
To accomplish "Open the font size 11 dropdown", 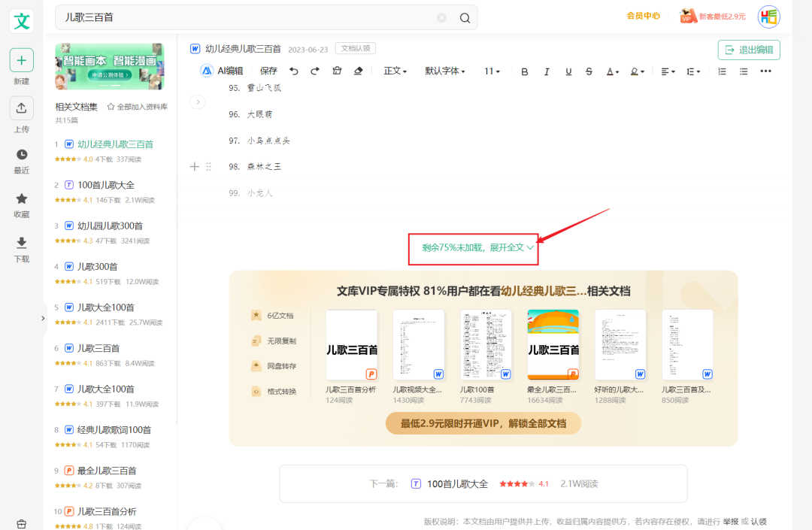I will [x=492, y=71].
